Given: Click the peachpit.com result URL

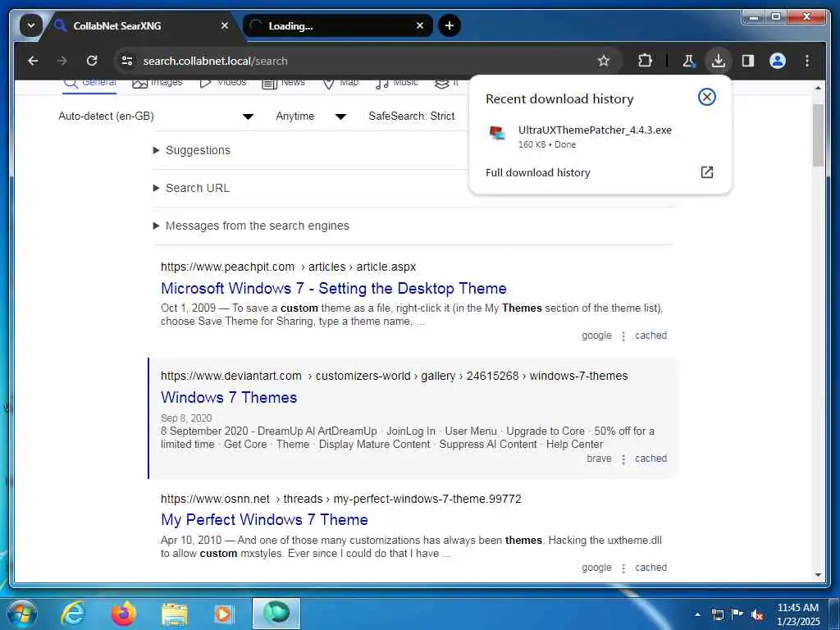Looking at the screenshot, I should click(288, 267).
